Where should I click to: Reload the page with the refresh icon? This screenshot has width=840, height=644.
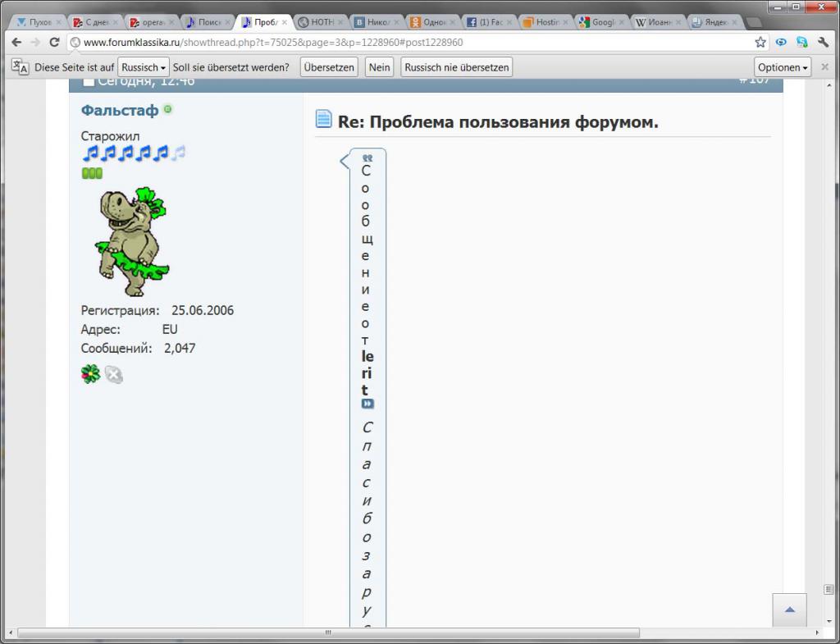tap(54, 42)
